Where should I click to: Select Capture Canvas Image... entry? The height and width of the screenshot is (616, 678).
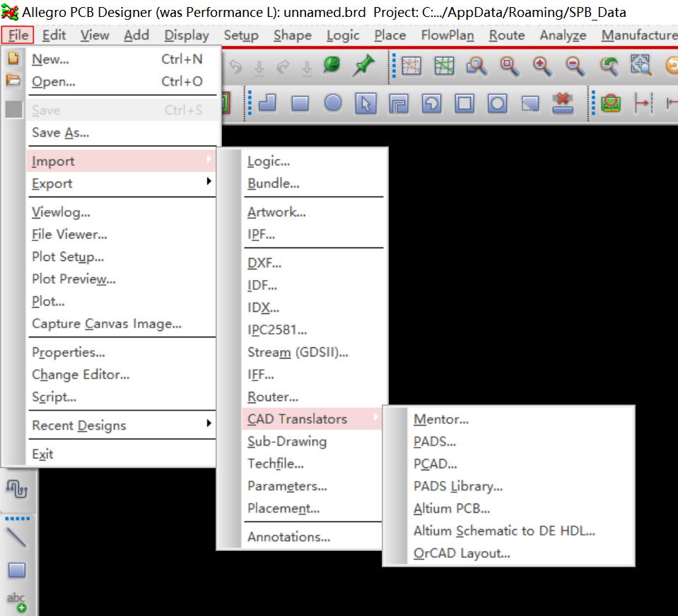tap(122, 324)
